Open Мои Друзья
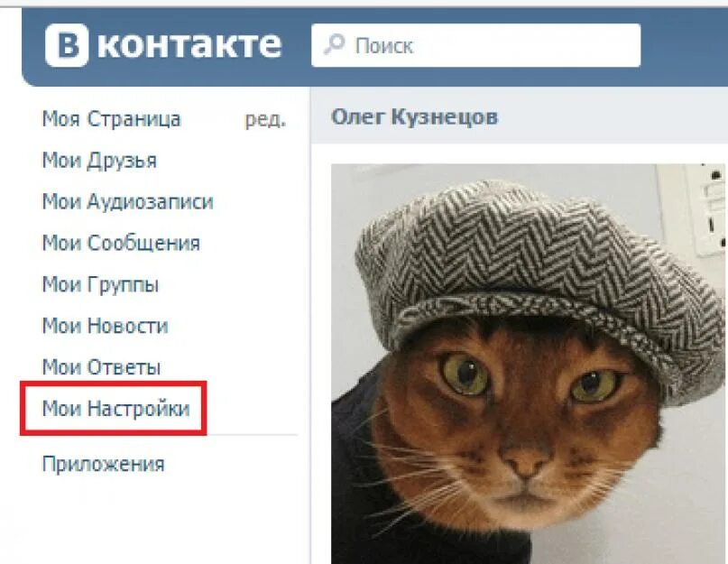 click(99, 161)
